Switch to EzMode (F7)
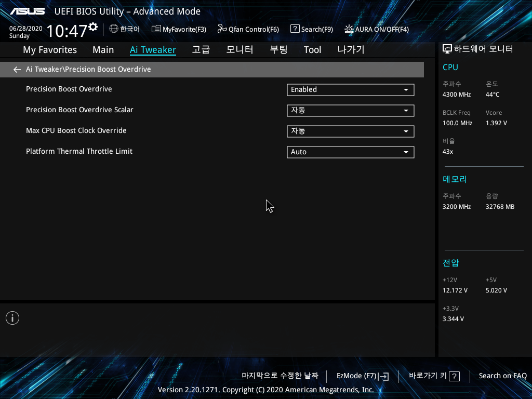The width and height of the screenshot is (532, 399). pyautogui.click(x=363, y=376)
